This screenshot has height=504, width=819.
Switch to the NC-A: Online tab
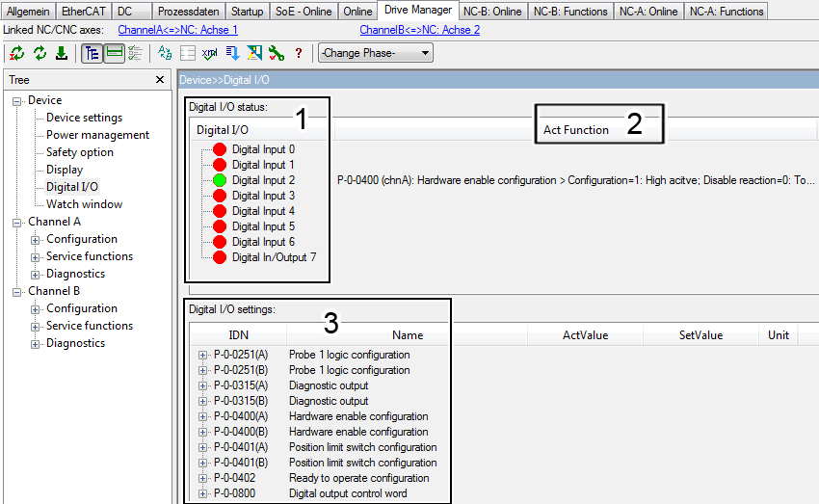pos(648,12)
